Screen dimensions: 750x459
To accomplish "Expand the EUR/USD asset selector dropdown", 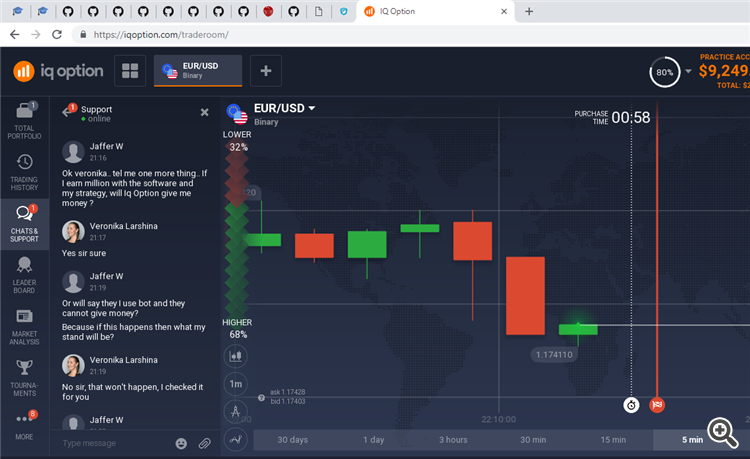I will [312, 108].
